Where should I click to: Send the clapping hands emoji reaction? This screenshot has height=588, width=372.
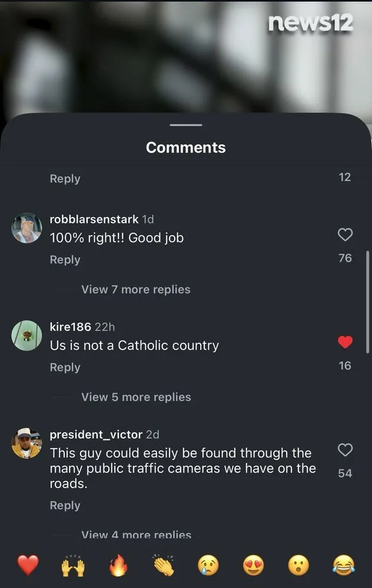tap(163, 565)
